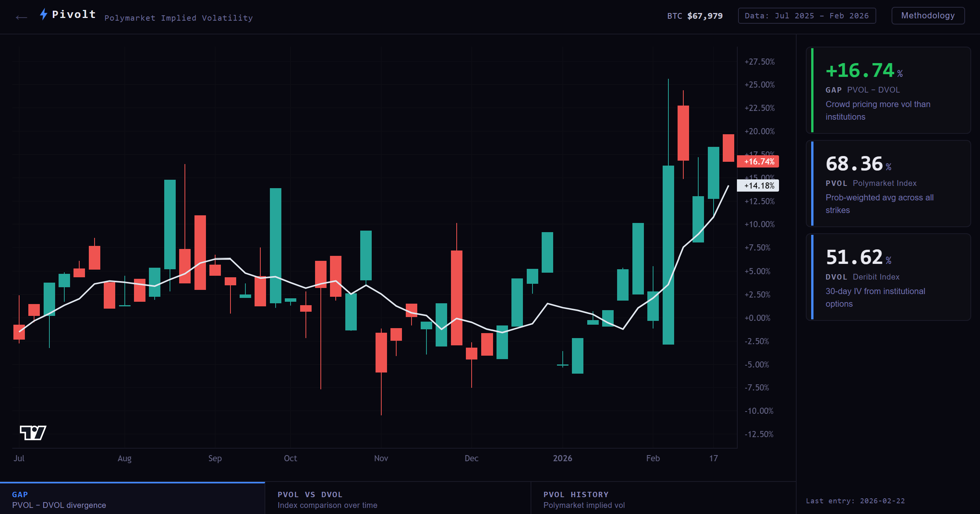Click the Pivolt lightning bolt logo
This screenshot has height=514, width=980.
(44, 14)
